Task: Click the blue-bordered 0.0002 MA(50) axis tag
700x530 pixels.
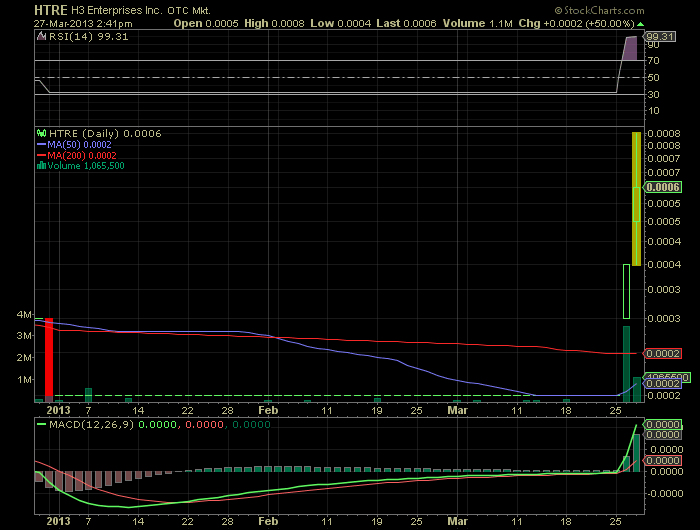Action: (x=662, y=384)
